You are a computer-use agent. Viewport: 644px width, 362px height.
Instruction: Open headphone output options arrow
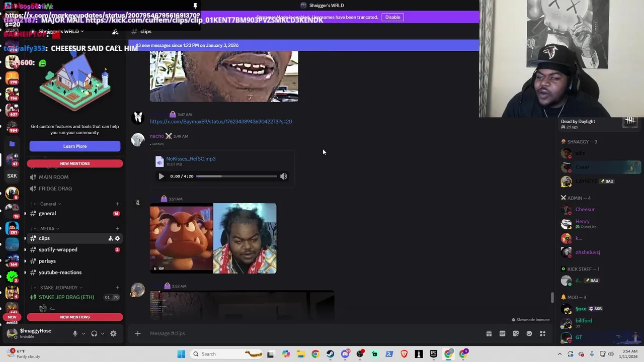pyautogui.click(x=103, y=333)
